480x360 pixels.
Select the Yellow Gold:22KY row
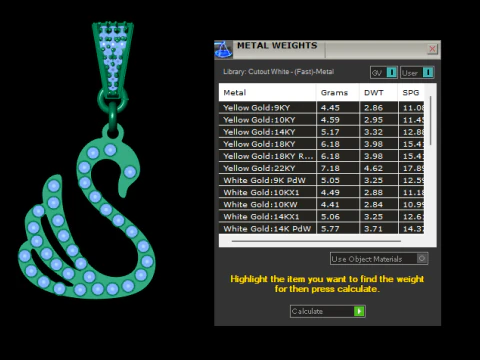(322, 168)
